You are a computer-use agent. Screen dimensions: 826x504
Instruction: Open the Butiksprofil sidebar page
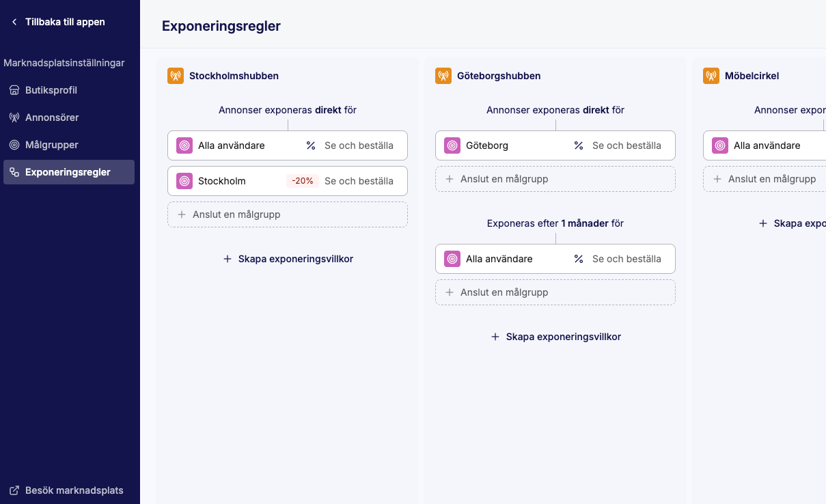51,90
